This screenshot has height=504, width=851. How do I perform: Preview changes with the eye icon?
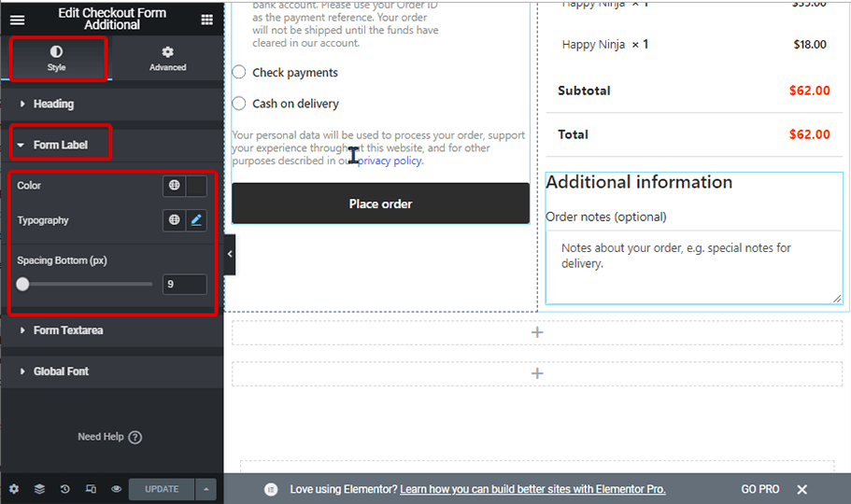point(116,489)
